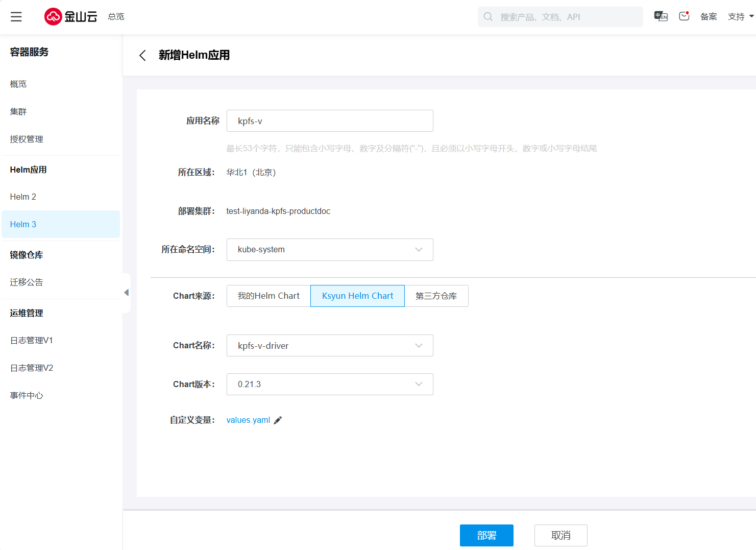Open the Chart版本 0.21.3 dropdown

point(330,385)
